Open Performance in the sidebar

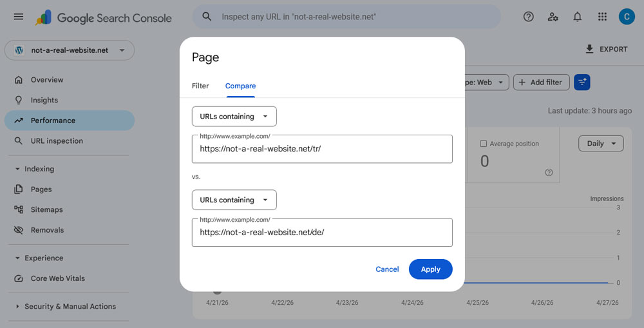coord(70,121)
